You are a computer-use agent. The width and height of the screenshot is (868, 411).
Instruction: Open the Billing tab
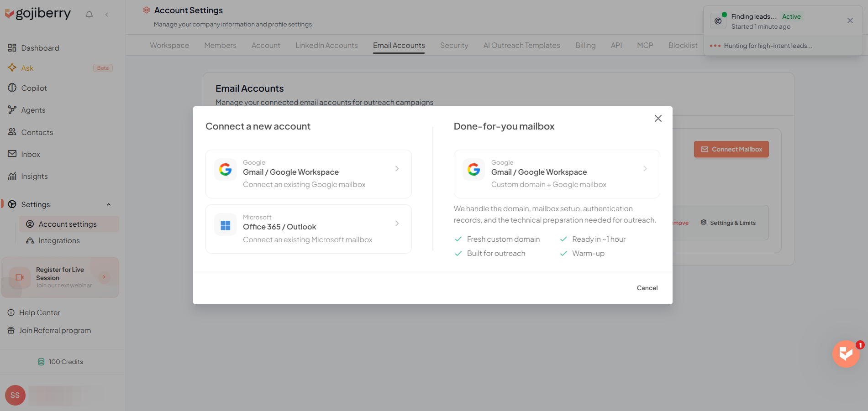click(x=585, y=45)
